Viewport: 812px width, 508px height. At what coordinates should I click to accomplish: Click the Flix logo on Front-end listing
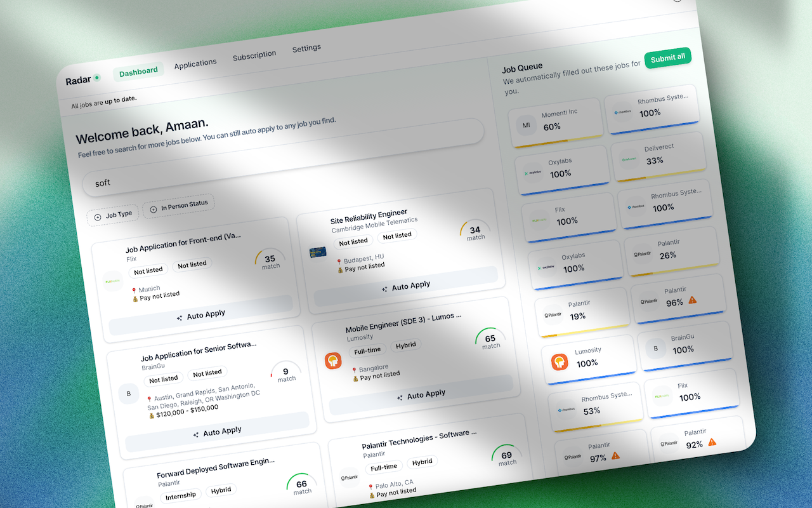tap(113, 280)
